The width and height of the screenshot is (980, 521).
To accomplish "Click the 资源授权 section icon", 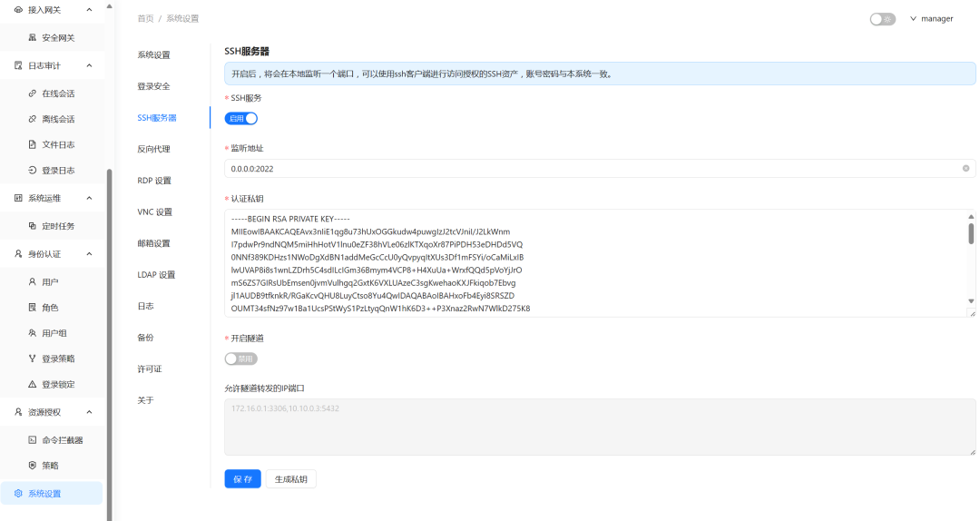I will tap(18, 412).
